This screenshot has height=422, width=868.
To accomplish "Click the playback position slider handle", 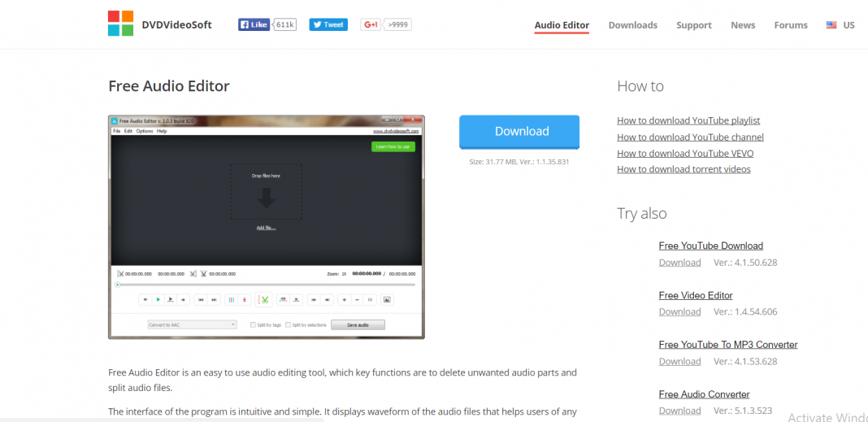I will 117,285.
